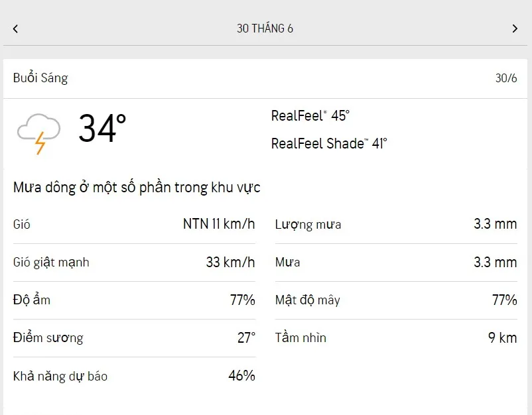Click the Độ ẩm humidity row
Viewport: 532px width, 415px height.
pos(134,300)
